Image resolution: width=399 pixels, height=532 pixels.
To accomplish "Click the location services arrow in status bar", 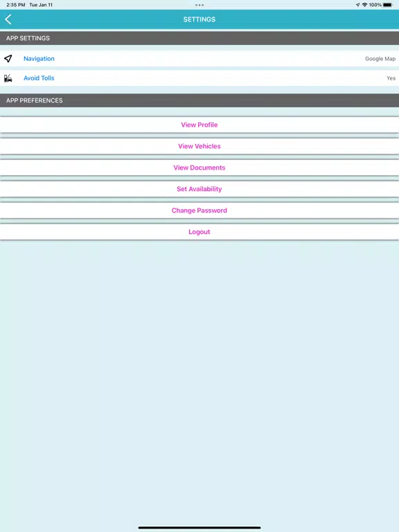I will [357, 5].
